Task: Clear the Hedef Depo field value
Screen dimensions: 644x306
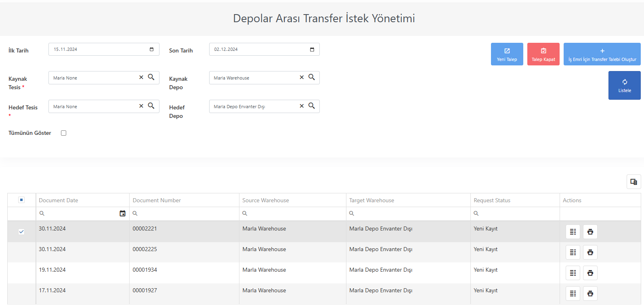Action: [x=302, y=106]
